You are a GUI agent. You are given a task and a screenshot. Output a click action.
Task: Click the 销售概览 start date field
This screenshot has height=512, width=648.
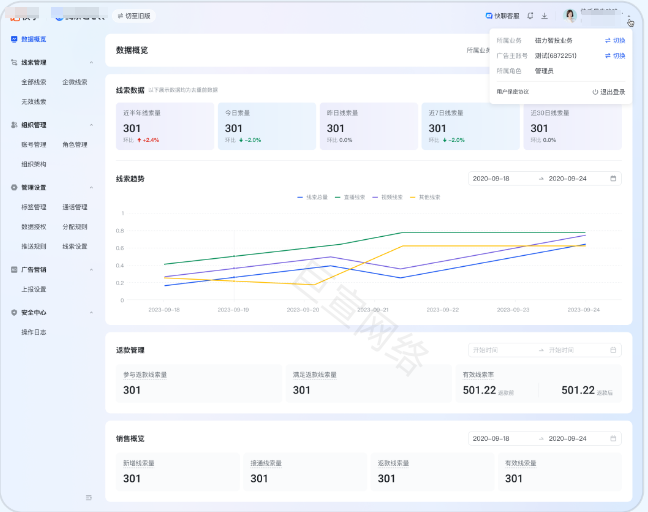click(x=491, y=438)
